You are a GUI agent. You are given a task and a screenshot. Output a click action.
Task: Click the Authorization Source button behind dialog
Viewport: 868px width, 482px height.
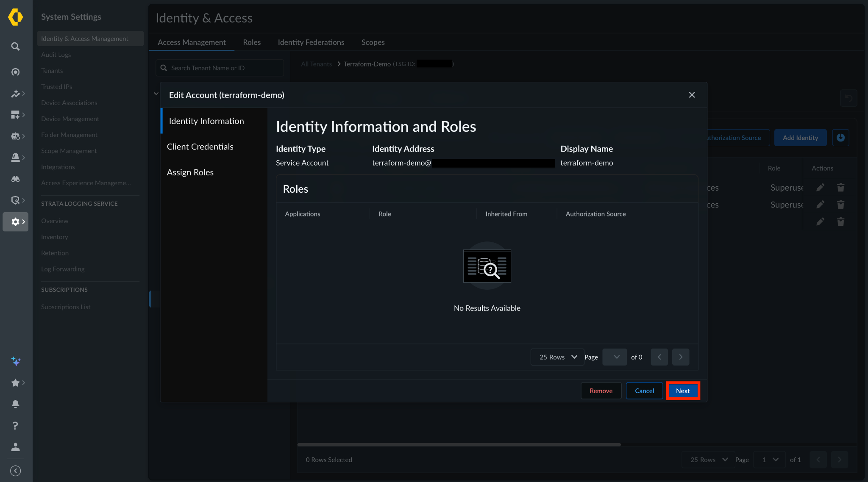737,138
